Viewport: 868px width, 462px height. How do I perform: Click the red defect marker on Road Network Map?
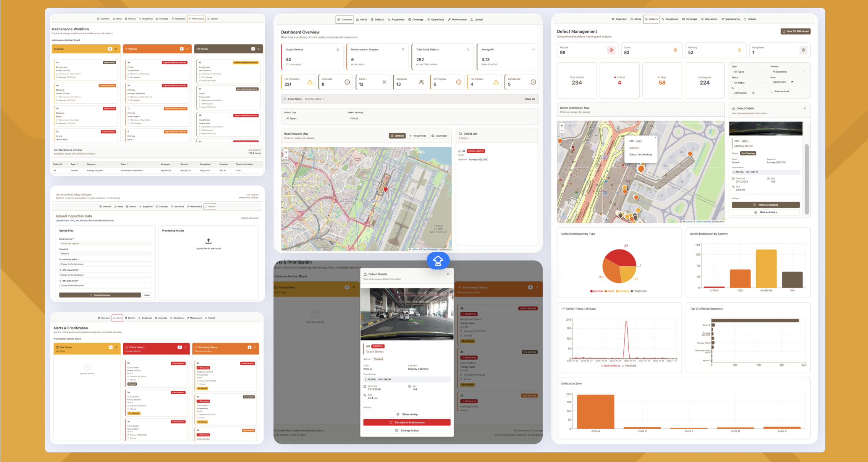[x=385, y=189]
